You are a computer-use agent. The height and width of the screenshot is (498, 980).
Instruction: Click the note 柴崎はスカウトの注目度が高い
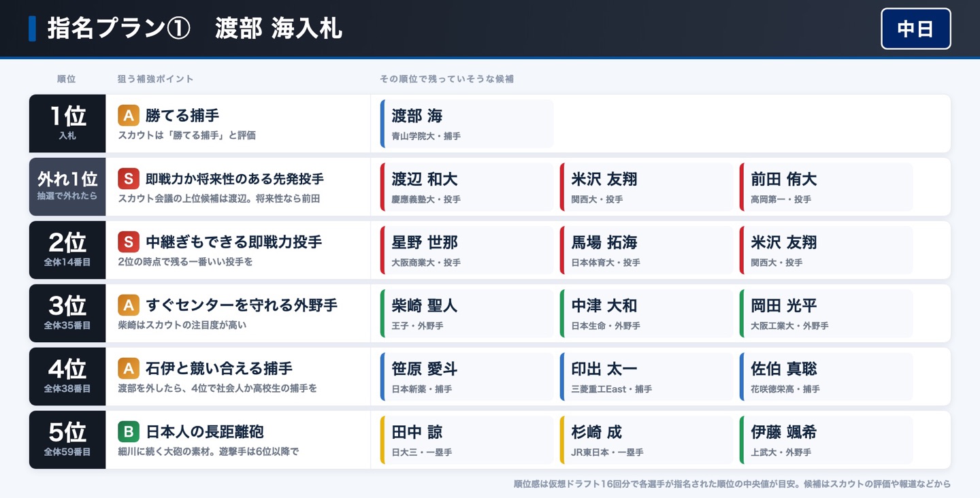coord(182,325)
